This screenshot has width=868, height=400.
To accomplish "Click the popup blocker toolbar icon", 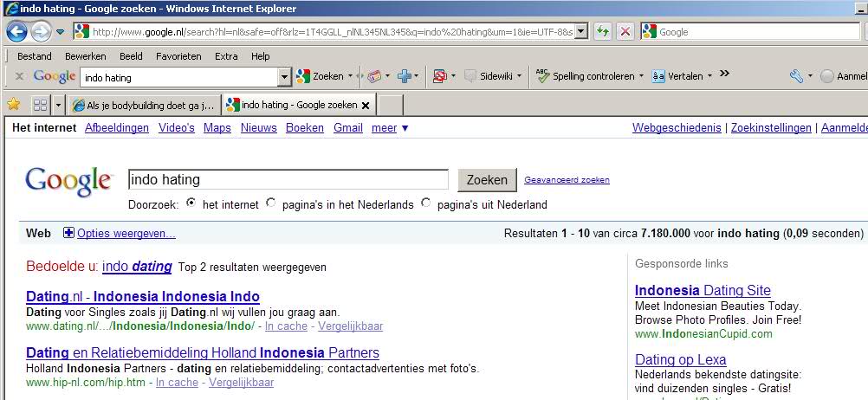I will [439, 76].
